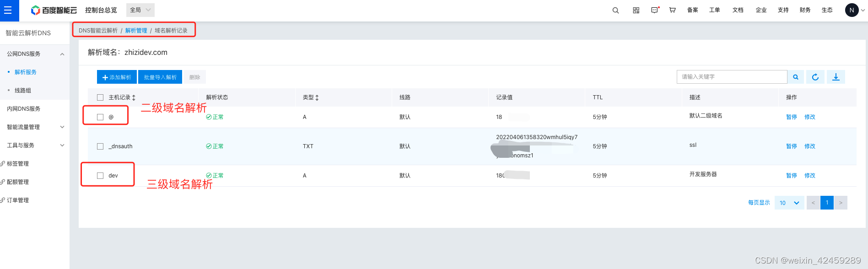
Task: Open the hamburger menu icon
Action: 8,10
